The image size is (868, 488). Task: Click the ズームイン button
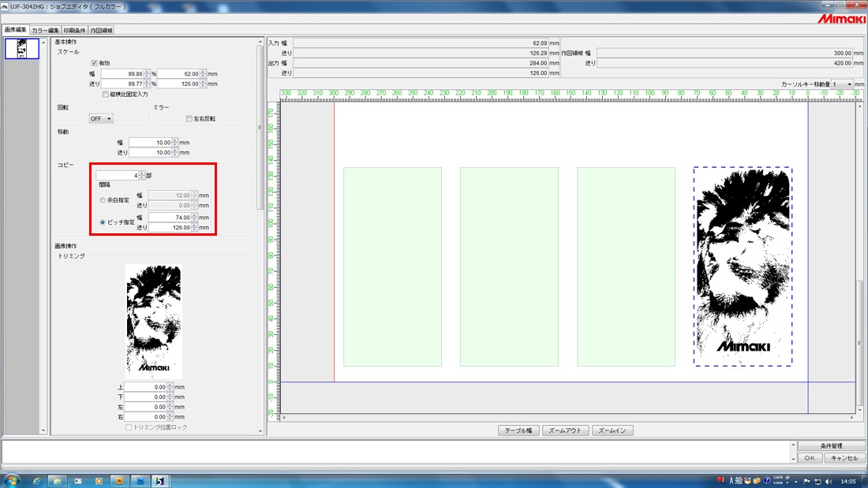(612, 430)
